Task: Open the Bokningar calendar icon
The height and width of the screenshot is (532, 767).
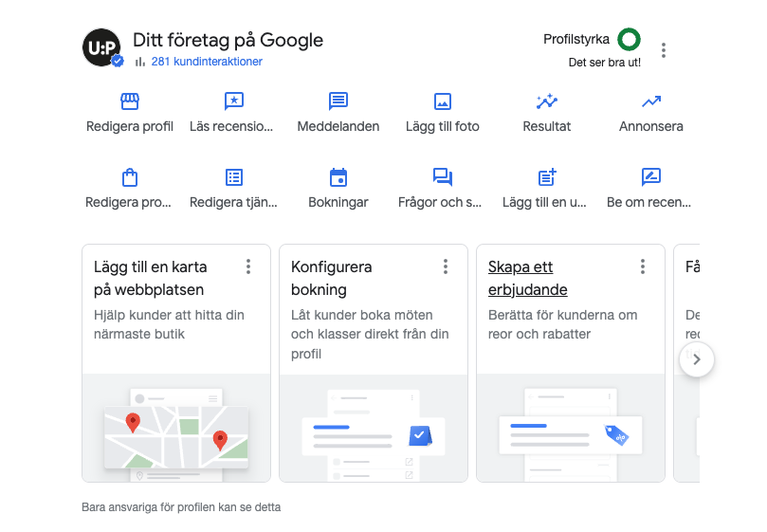Action: [x=338, y=177]
